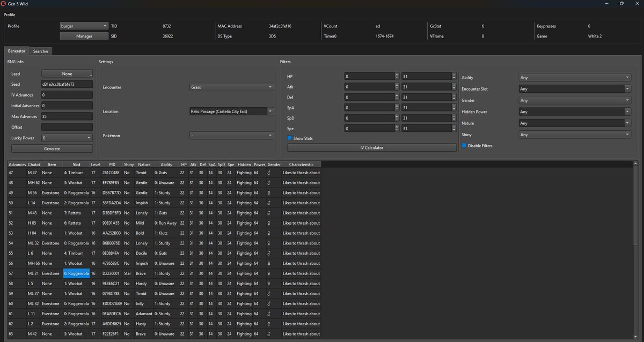The height and width of the screenshot is (342, 644).
Task: Open the Profile menu
Action: coord(10,14)
